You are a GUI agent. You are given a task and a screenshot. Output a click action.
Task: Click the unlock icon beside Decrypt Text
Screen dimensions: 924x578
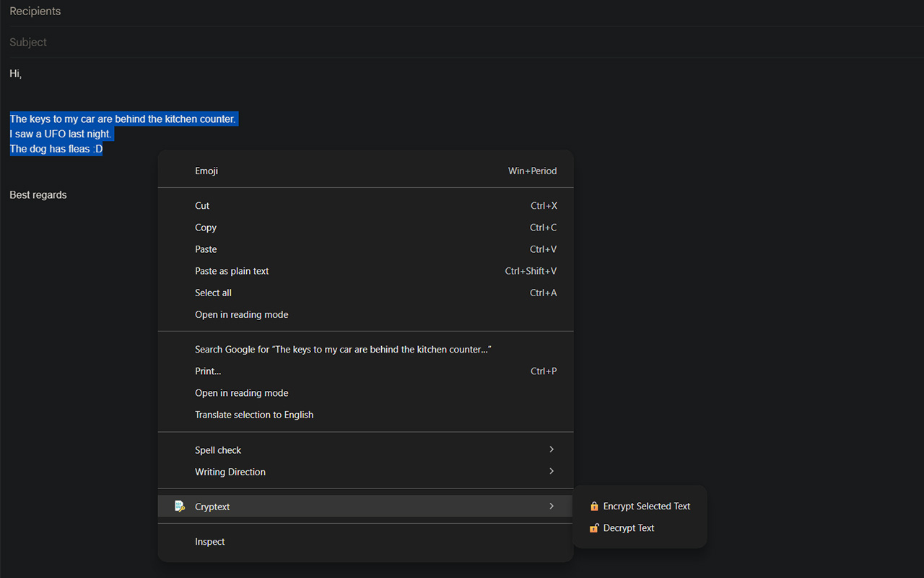594,528
